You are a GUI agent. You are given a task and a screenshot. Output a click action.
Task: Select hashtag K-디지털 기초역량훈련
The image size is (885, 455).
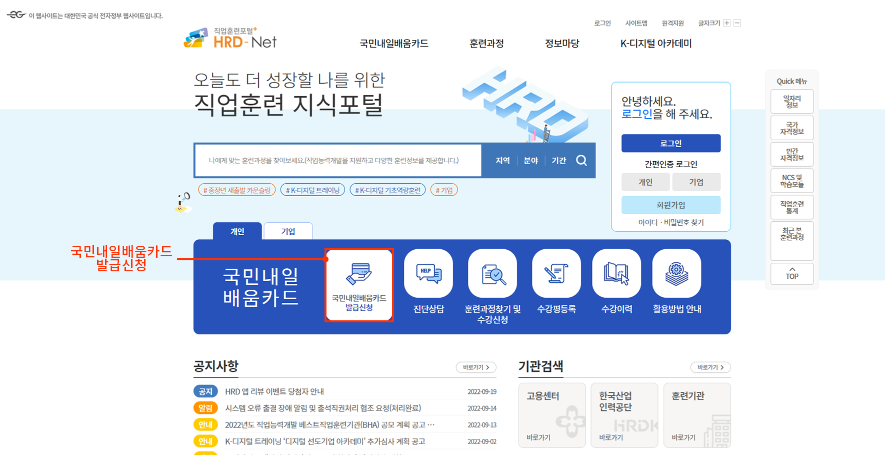click(387, 190)
